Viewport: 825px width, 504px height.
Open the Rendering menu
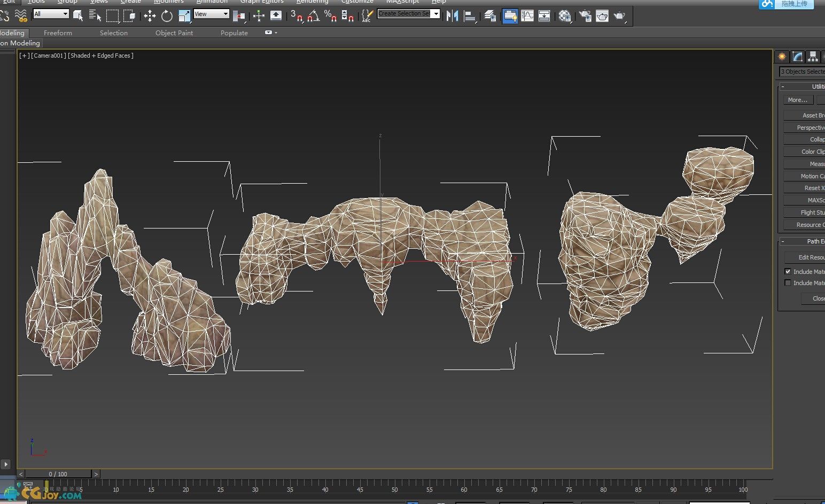point(312,2)
